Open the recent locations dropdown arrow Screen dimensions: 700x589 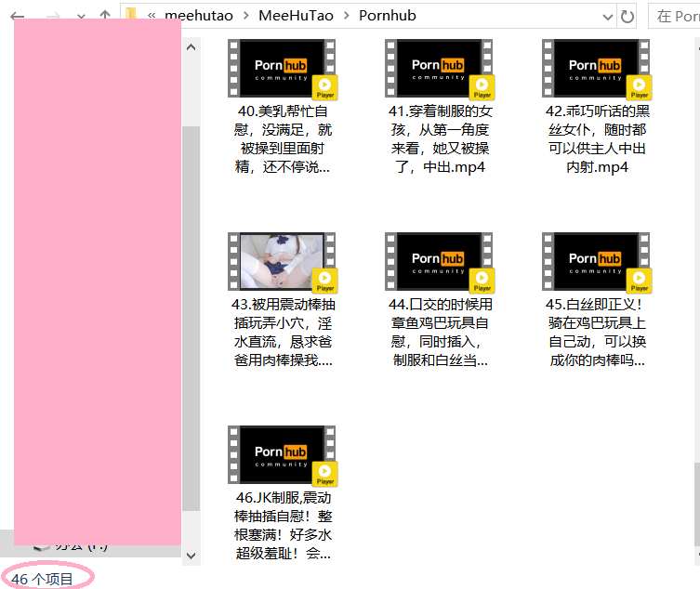81,17
